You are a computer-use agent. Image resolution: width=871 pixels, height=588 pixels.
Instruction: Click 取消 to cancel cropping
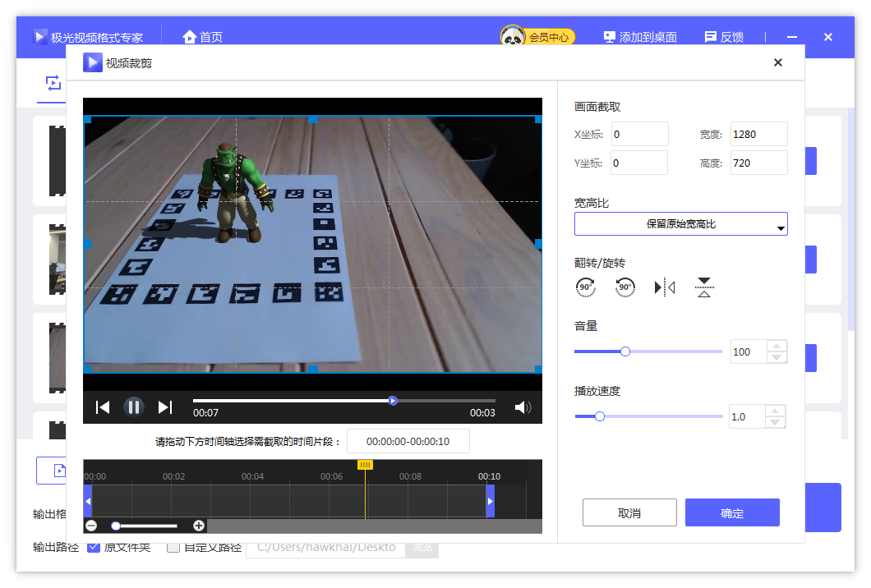tap(629, 513)
